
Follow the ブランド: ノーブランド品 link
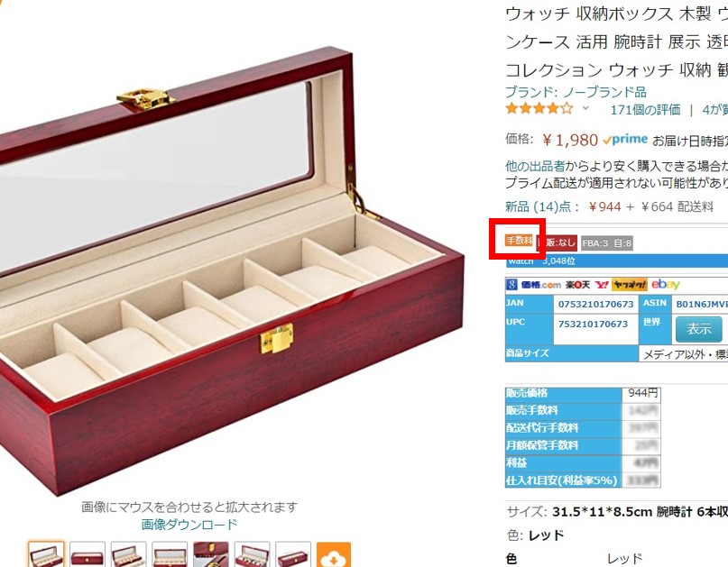[576, 92]
